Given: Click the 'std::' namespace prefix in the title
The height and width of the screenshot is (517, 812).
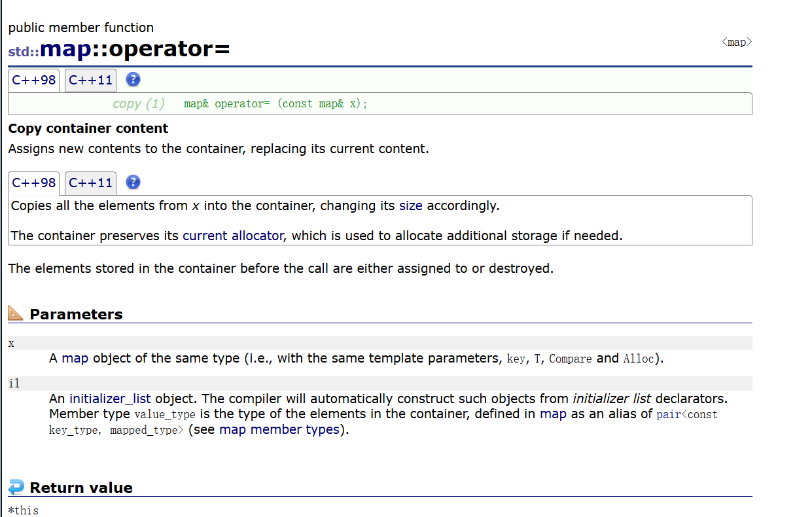Looking at the screenshot, I should [24, 52].
